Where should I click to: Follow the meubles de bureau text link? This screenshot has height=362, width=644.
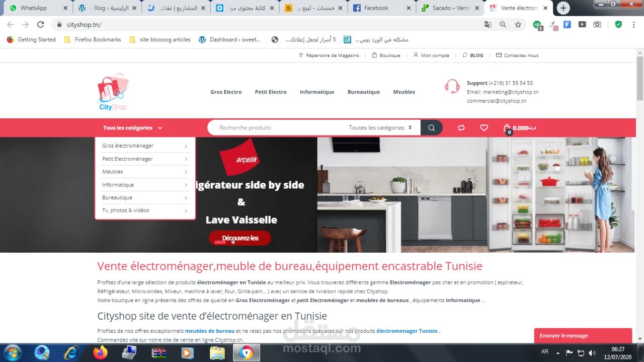tap(210, 331)
